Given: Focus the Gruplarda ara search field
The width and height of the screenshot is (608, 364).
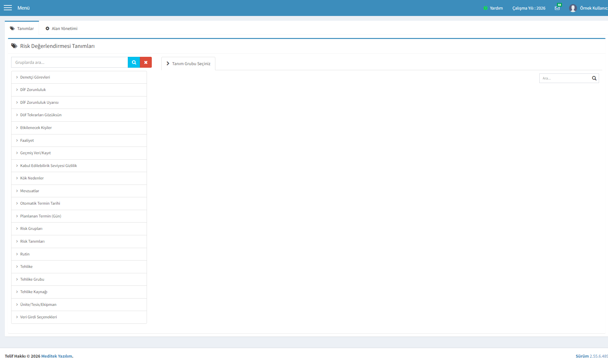Looking at the screenshot, I should (x=70, y=62).
